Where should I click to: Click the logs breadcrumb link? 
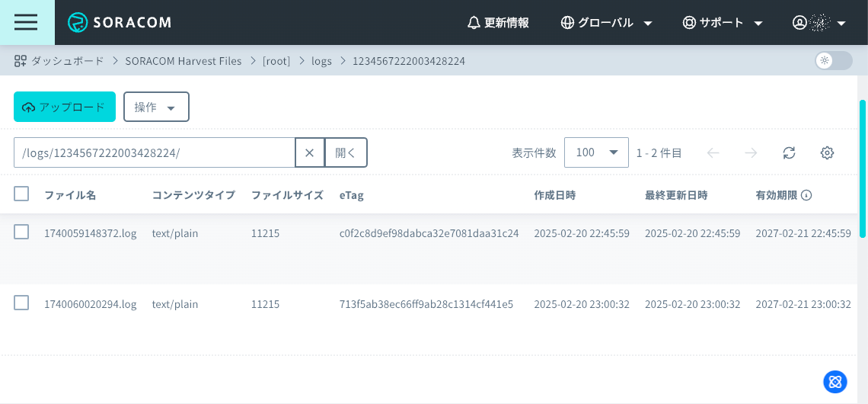(321, 61)
